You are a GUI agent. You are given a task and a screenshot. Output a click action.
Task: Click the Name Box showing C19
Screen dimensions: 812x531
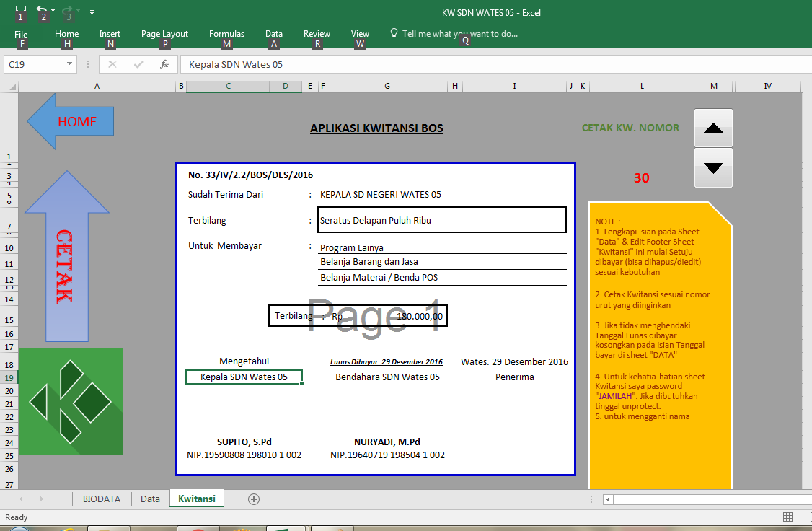coord(34,64)
